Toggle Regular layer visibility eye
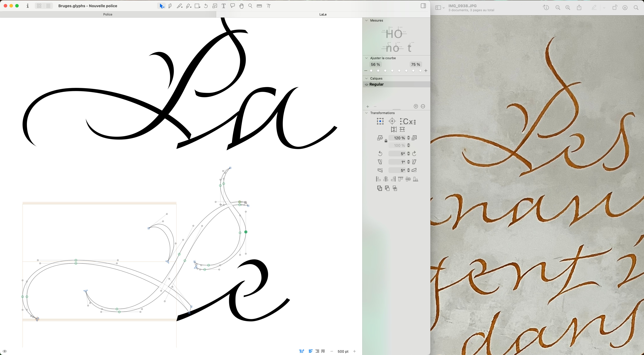Image resolution: width=644 pixels, height=355 pixels. 366,85
